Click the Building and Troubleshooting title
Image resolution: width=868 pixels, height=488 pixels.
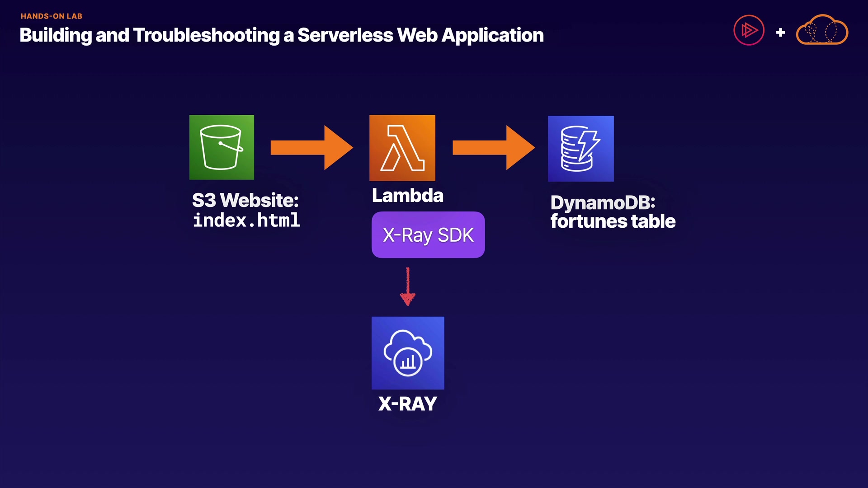(x=149, y=35)
